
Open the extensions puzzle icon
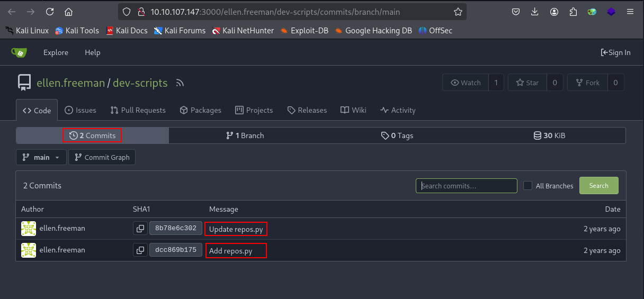tap(573, 12)
